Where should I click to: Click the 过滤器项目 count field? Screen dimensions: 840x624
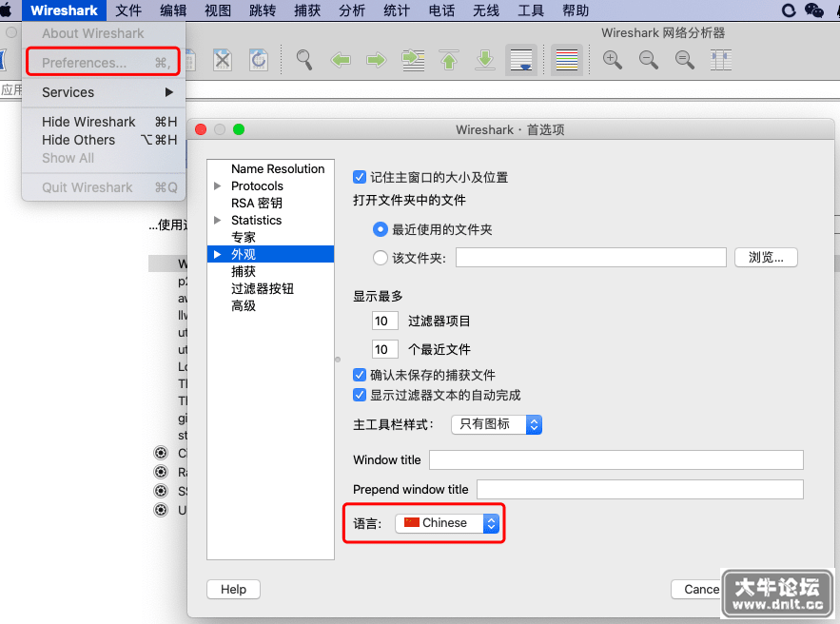384,321
